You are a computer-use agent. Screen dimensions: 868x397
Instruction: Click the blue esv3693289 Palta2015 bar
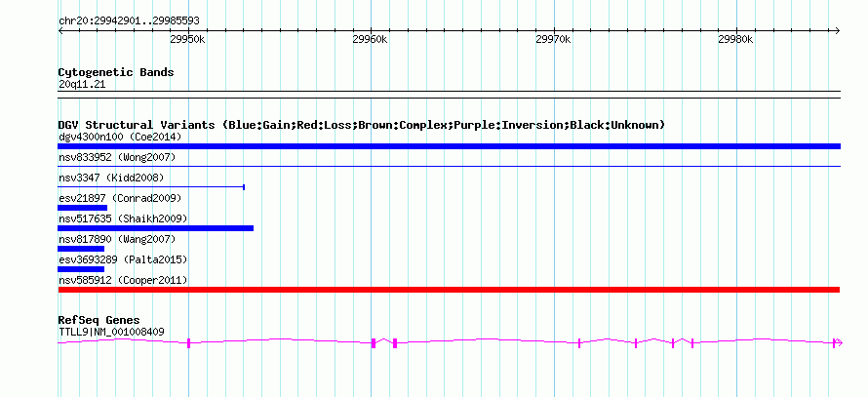[x=81, y=269]
